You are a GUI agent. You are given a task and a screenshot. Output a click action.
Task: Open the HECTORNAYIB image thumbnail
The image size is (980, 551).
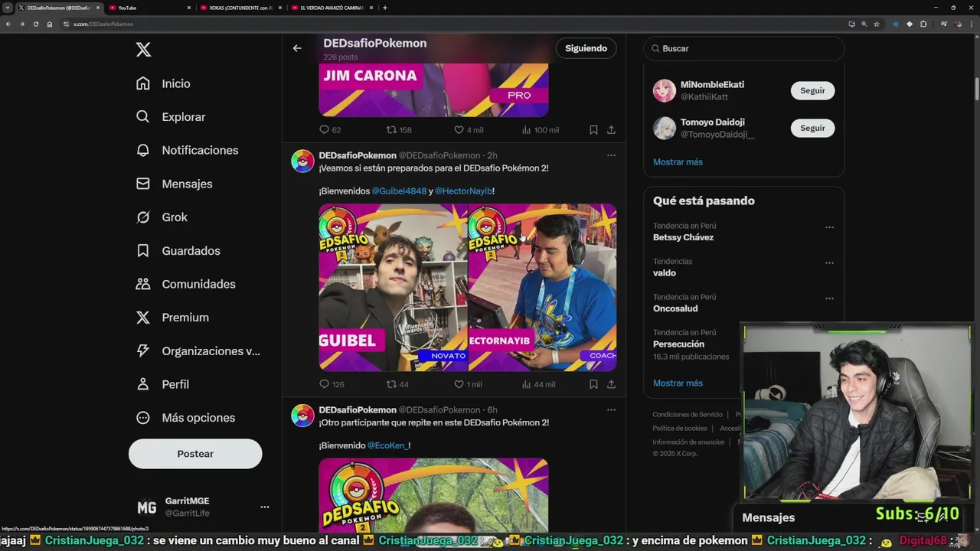point(542,287)
